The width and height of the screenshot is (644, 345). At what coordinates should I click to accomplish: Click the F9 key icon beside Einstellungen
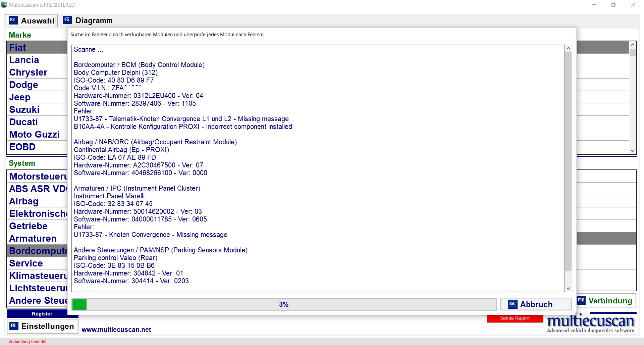click(x=14, y=326)
